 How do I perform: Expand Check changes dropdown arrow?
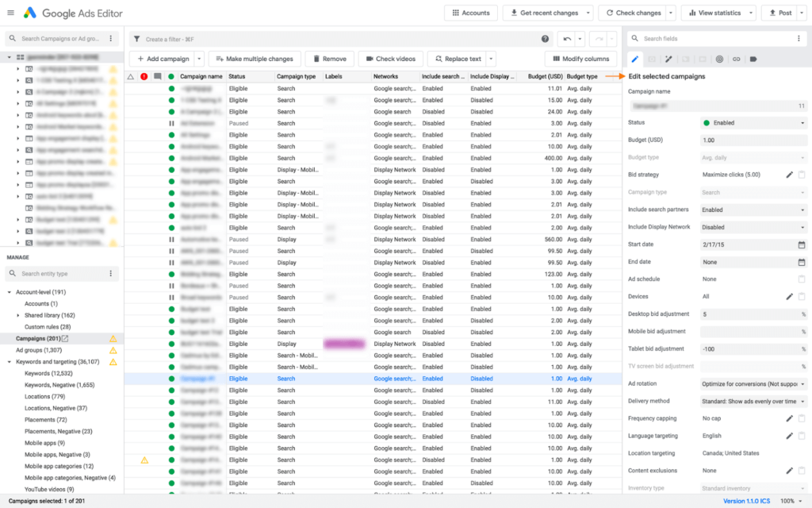point(671,13)
